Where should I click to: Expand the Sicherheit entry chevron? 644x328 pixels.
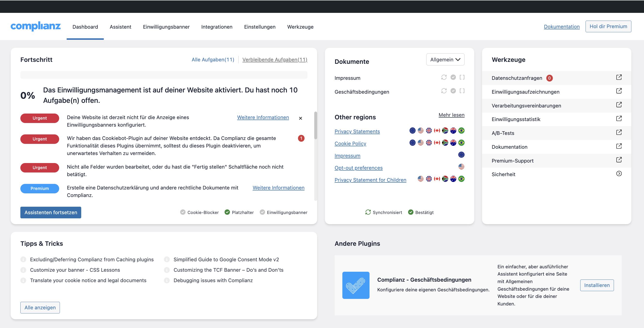point(619,173)
